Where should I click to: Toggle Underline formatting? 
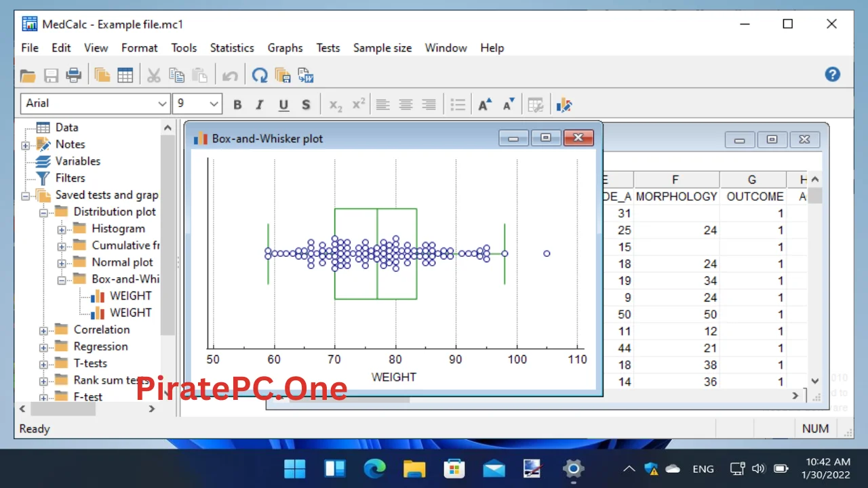coord(283,104)
